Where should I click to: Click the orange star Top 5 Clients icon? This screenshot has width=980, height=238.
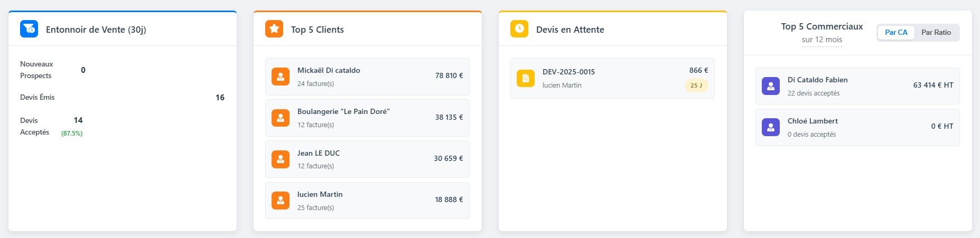pyautogui.click(x=274, y=29)
